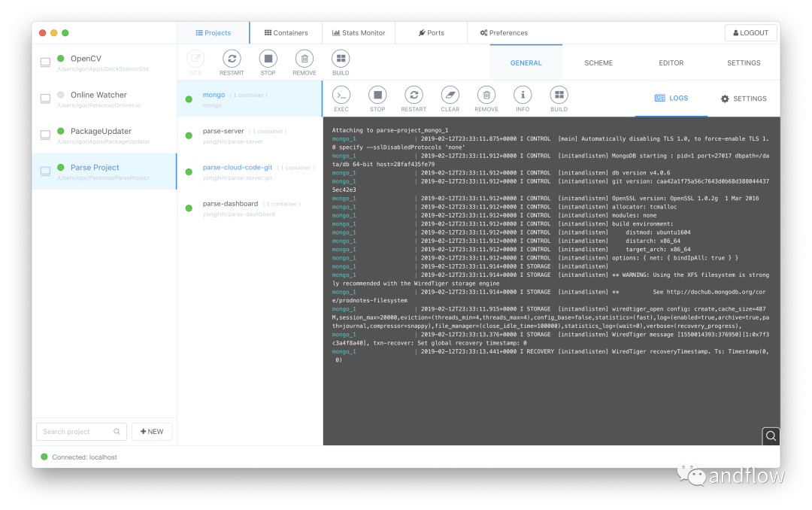Remove the project via REMOVE trash icon
This screenshot has width=812, height=510.
tap(304, 59)
